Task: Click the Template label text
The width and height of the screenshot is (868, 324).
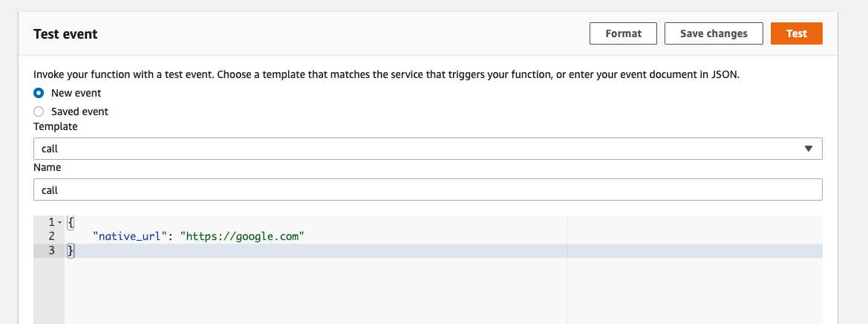Action: [x=56, y=126]
